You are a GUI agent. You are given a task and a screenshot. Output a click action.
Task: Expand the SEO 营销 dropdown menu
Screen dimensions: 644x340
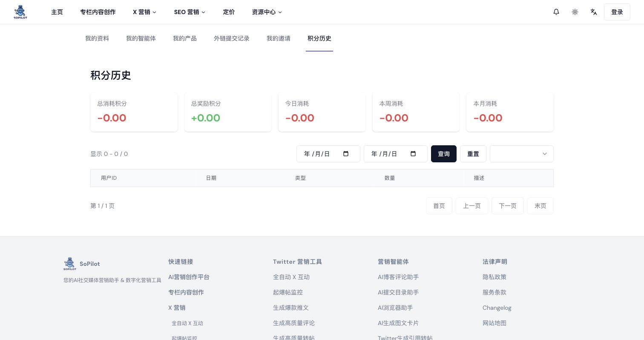pyautogui.click(x=190, y=12)
